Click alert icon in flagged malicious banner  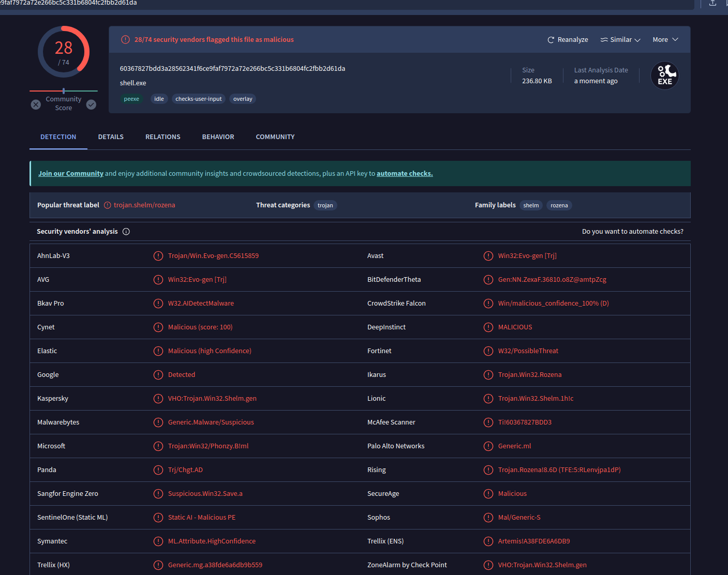(x=125, y=40)
